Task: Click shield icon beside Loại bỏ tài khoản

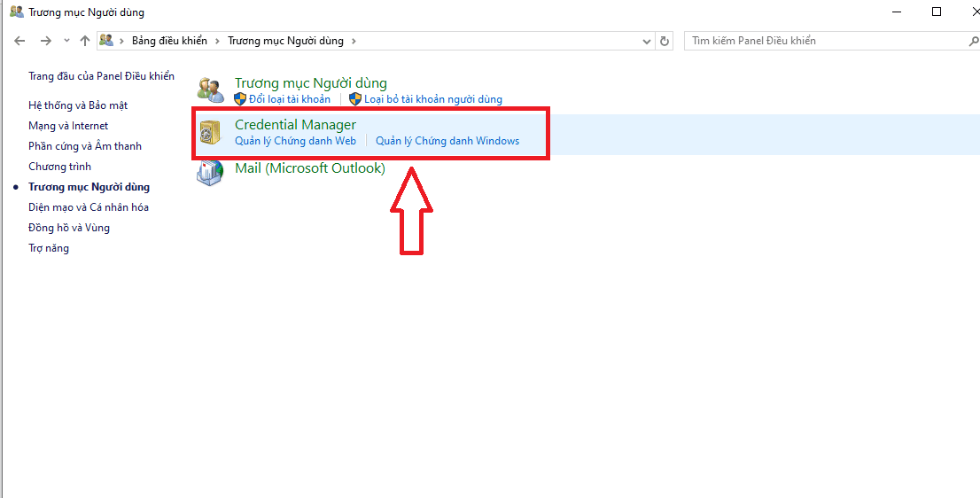Action: (355, 98)
